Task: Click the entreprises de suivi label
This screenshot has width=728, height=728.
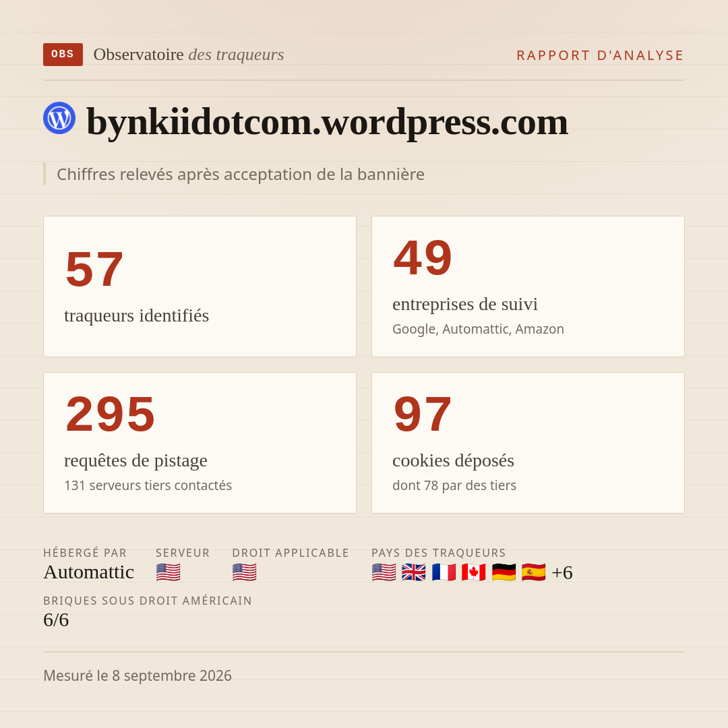Action: pos(465,304)
